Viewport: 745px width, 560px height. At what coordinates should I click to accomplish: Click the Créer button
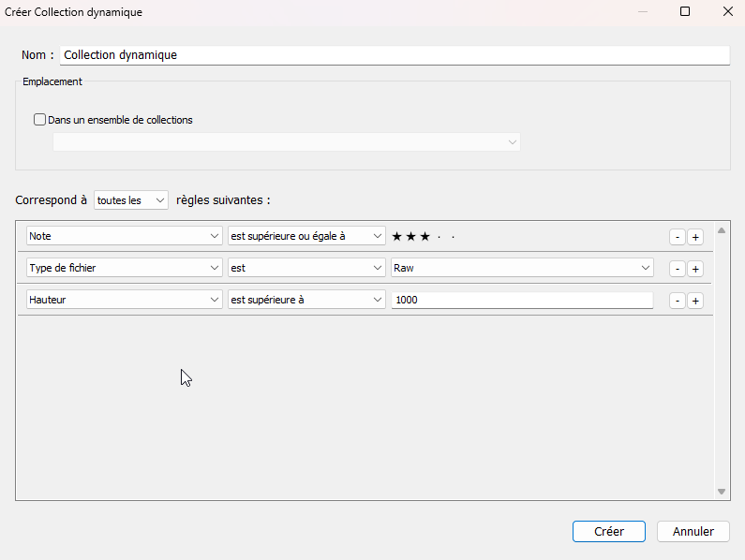coord(609,531)
